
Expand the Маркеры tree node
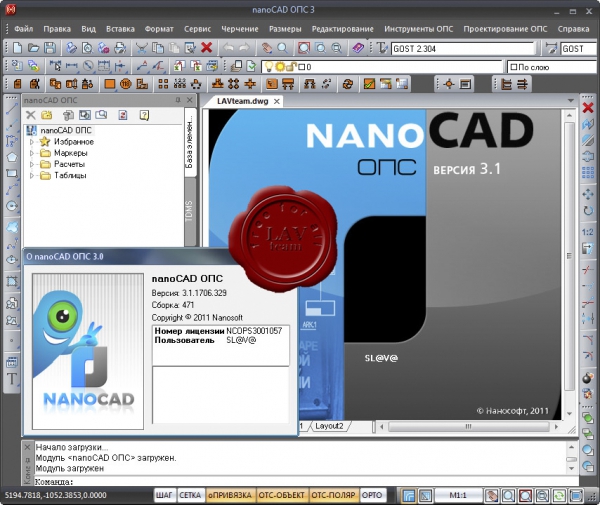(32, 153)
